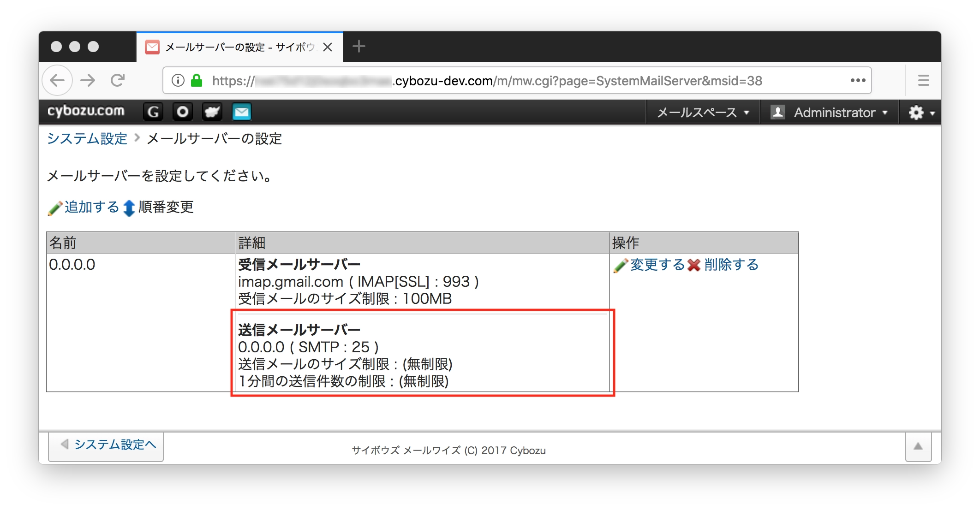Click the scroll-to-top arrow button
This screenshot has width=980, height=510.
click(918, 446)
